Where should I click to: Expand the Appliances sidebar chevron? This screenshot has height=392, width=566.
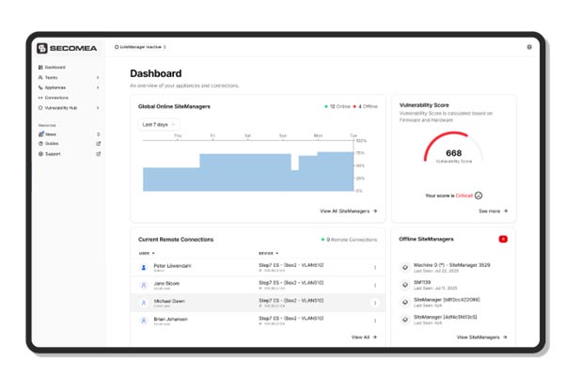click(98, 87)
